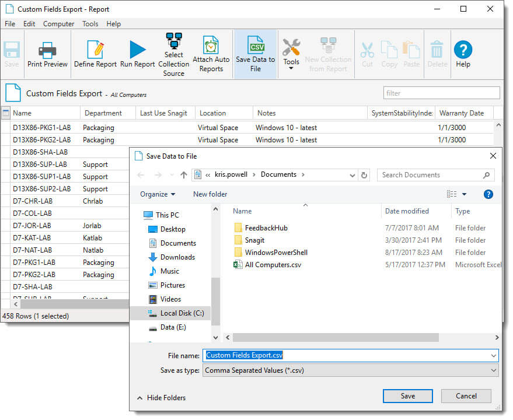Click forward arrow in Save dialog
Image resolution: width=513 pixels, height=420 pixels.
tap(158, 175)
